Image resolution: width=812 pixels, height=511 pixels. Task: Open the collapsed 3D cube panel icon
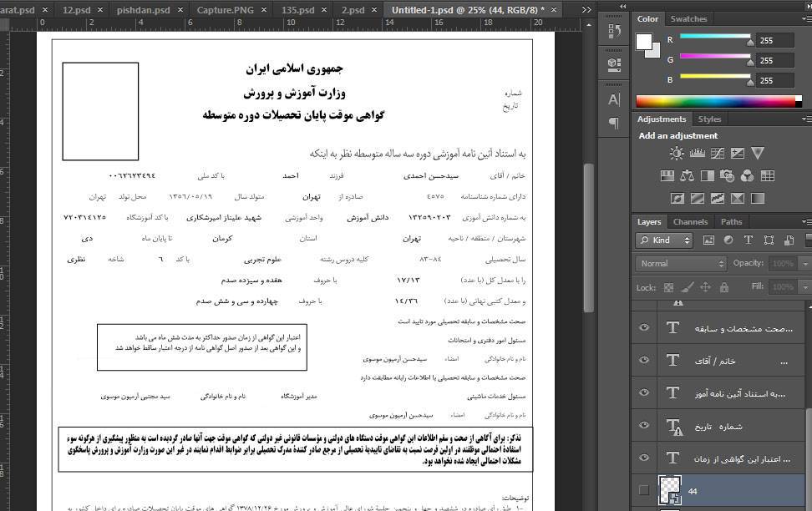click(614, 64)
